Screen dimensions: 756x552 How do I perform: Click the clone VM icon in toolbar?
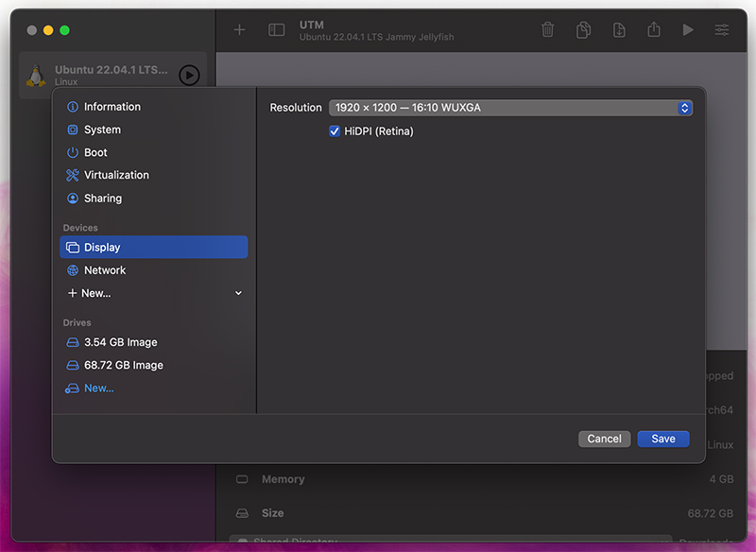pyautogui.click(x=583, y=29)
